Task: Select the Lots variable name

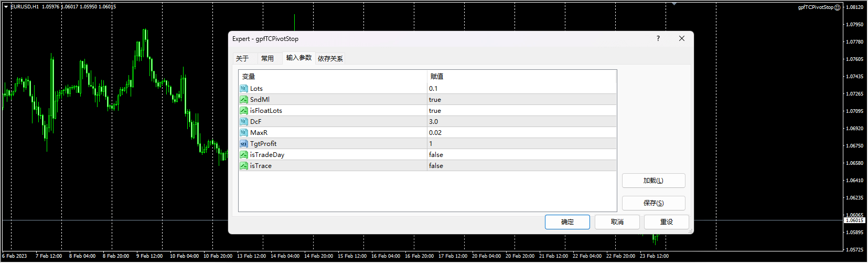Action: pyautogui.click(x=256, y=89)
